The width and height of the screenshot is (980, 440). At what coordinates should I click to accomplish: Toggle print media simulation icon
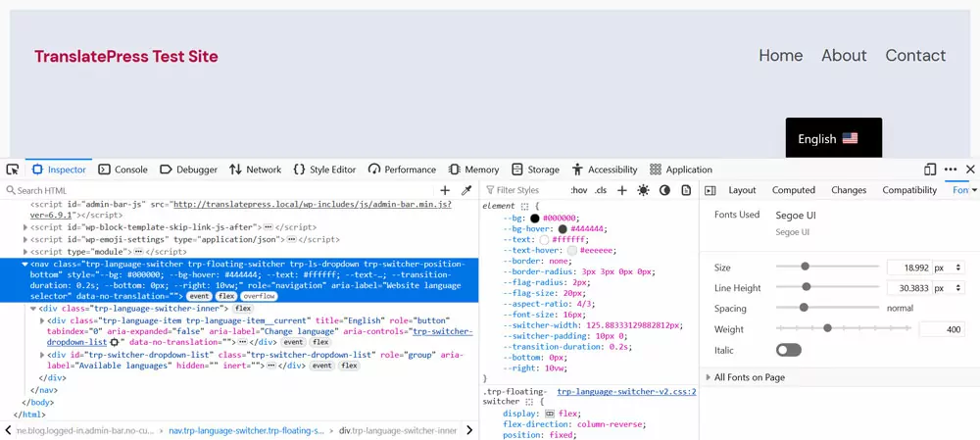pyautogui.click(x=686, y=191)
